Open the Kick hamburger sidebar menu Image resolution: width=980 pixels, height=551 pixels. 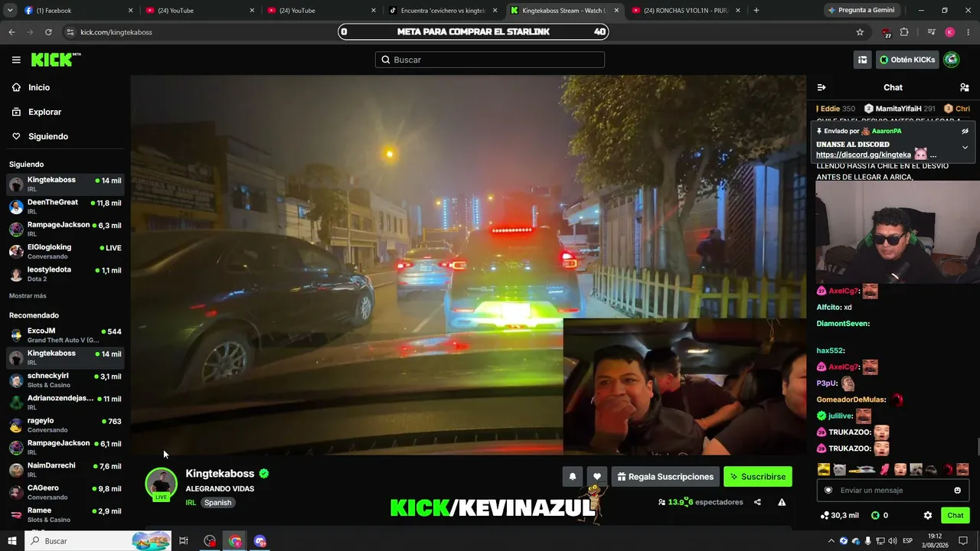point(16,60)
